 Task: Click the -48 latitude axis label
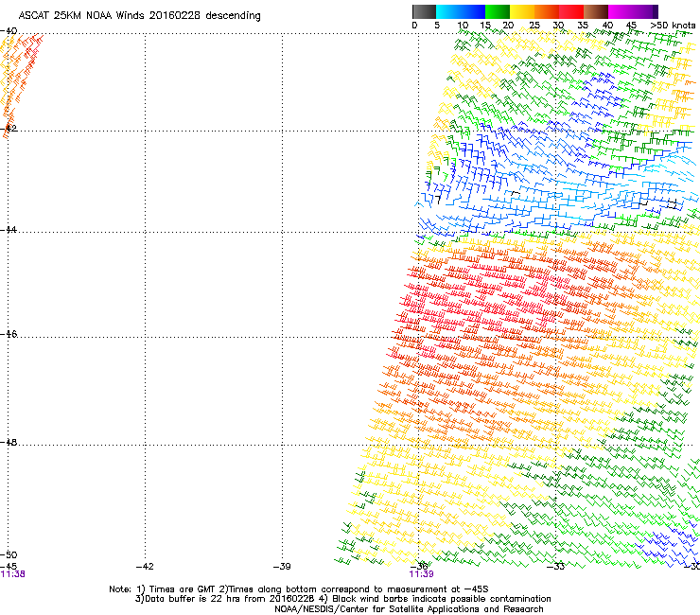[9, 442]
